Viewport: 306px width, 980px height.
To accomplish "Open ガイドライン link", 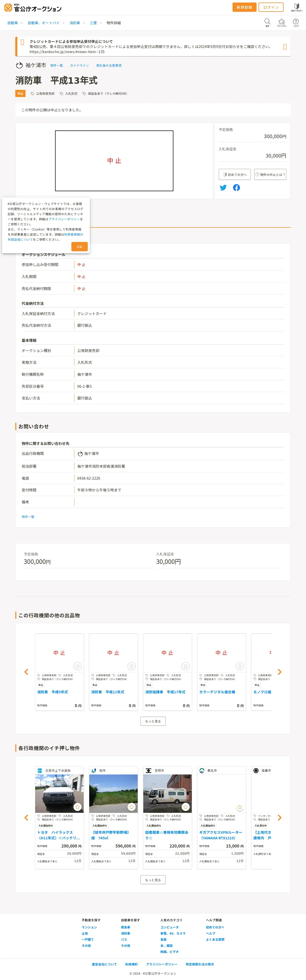I will (x=79, y=65).
